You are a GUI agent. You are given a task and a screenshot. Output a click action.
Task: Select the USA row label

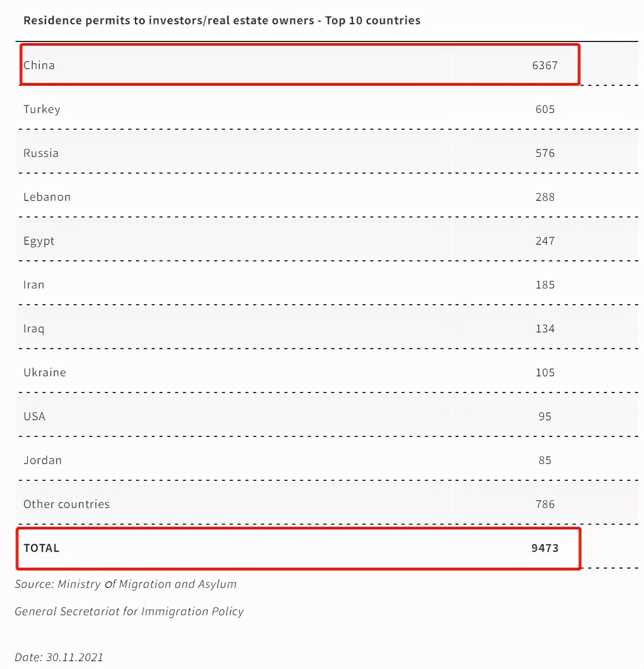coord(35,416)
